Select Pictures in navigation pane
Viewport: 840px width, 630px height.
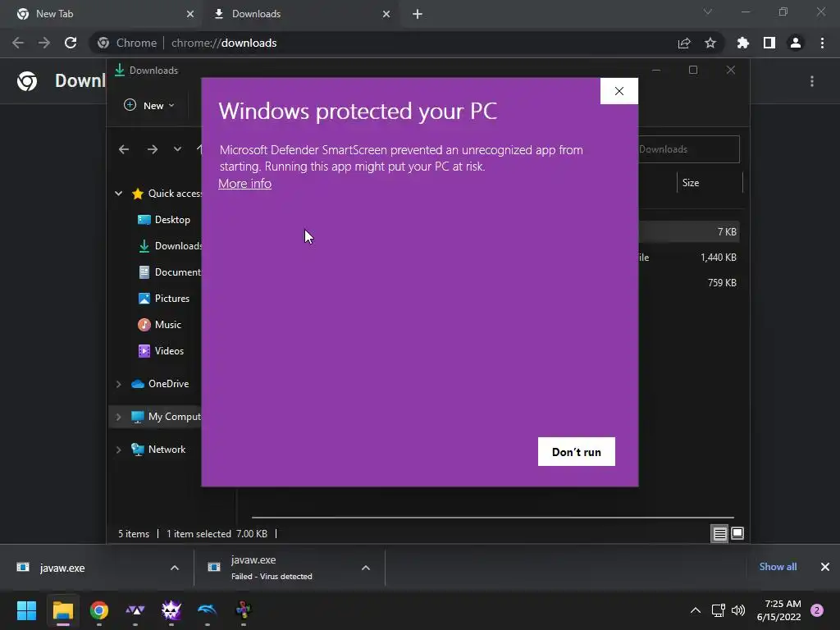(x=164, y=299)
